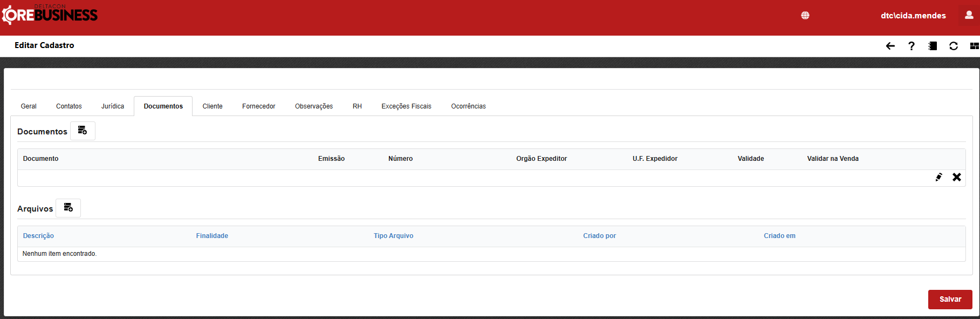The height and width of the screenshot is (319, 980).
Task: Click the notebook icon in the toolbar
Action: click(932, 46)
